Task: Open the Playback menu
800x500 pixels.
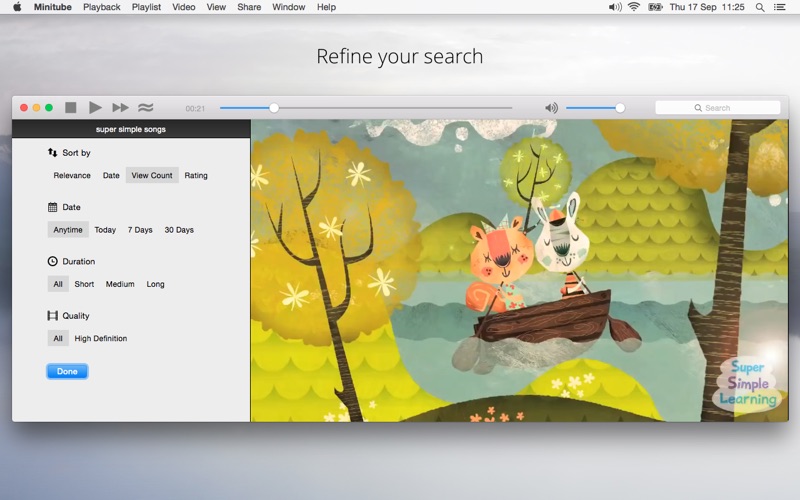Action: [x=102, y=7]
